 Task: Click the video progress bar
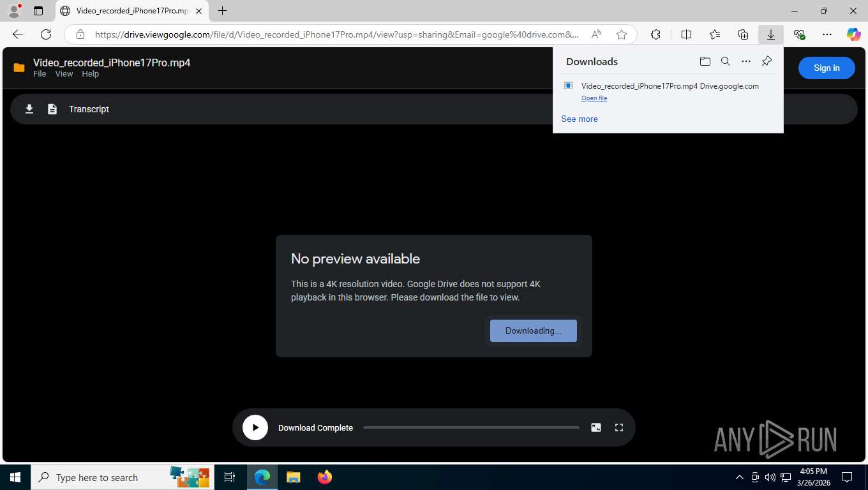pyautogui.click(x=471, y=427)
